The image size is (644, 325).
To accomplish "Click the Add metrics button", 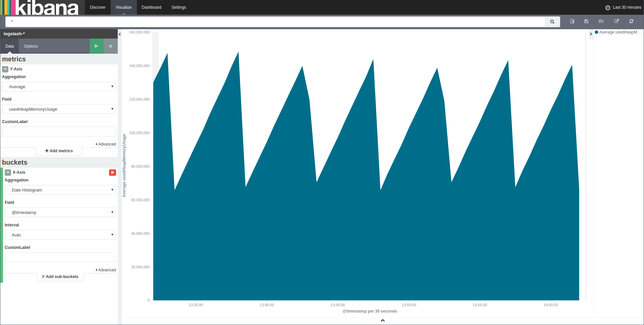I will pos(59,151).
